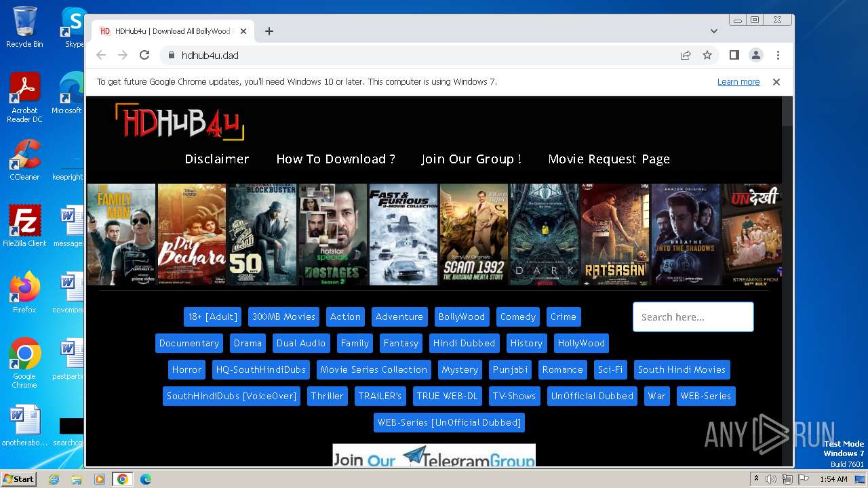Select the Hindi Dubbed category
The image size is (868, 488).
(x=465, y=344)
